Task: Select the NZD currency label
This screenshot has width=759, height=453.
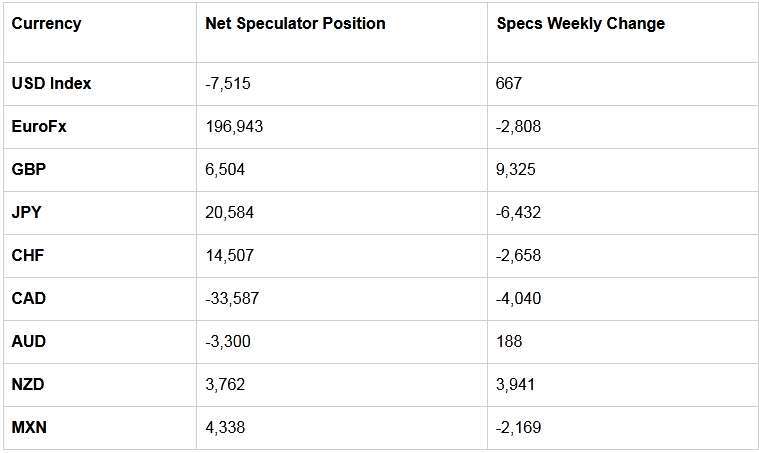Action: [x=28, y=385]
